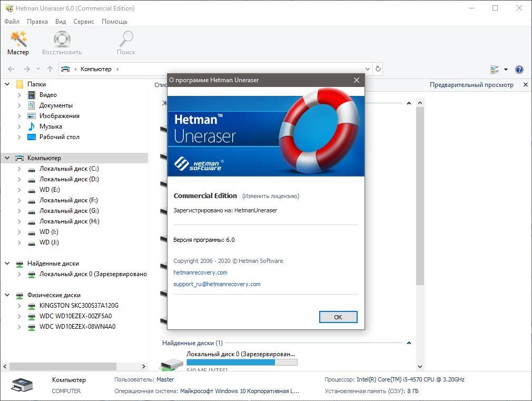This screenshot has width=532, height=401.
Task: Select the Рабочий стол icon
Action: tap(32, 137)
